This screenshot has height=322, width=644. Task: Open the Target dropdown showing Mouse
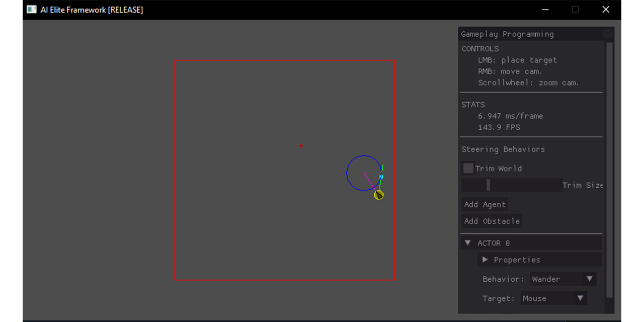[553, 298]
